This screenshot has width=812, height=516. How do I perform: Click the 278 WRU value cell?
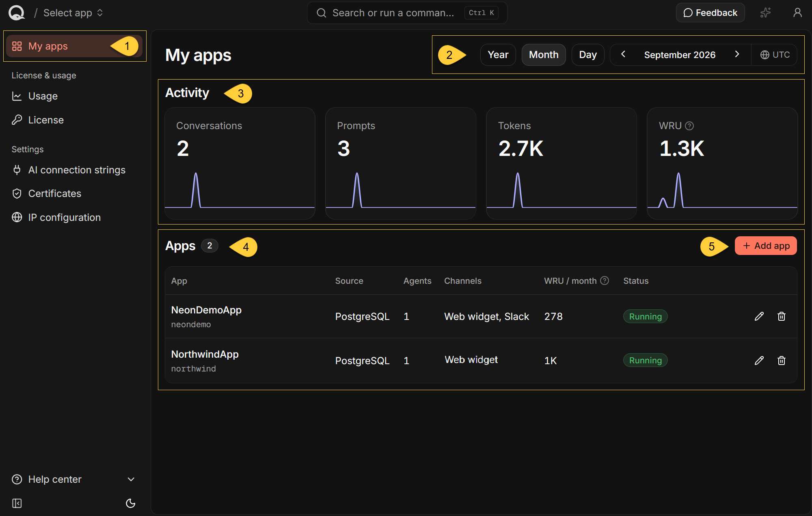tap(553, 317)
